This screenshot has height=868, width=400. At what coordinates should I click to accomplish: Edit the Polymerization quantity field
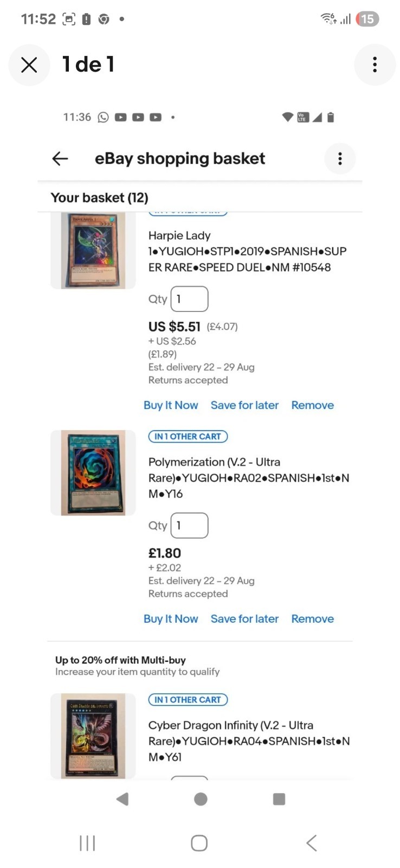(x=189, y=525)
